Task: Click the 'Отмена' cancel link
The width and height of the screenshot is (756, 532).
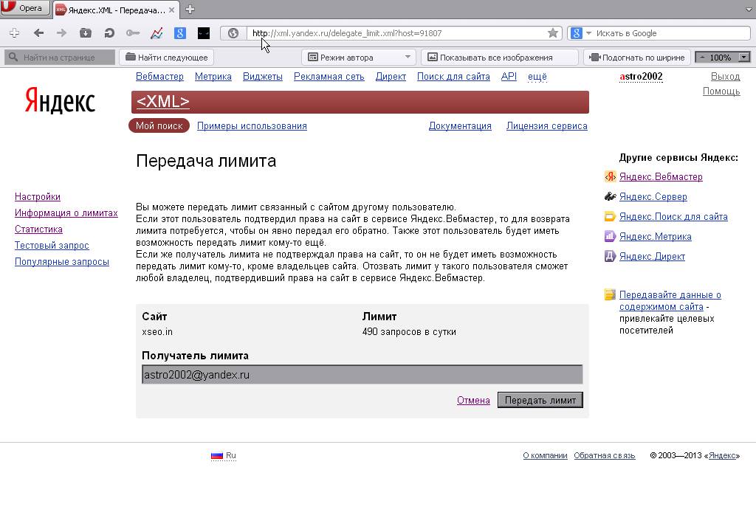Action: 473,401
